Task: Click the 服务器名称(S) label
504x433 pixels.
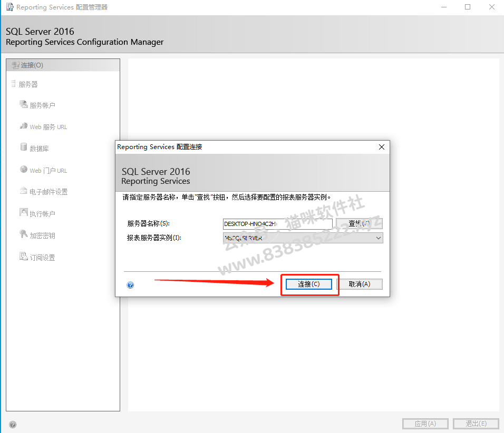Action: coord(149,223)
